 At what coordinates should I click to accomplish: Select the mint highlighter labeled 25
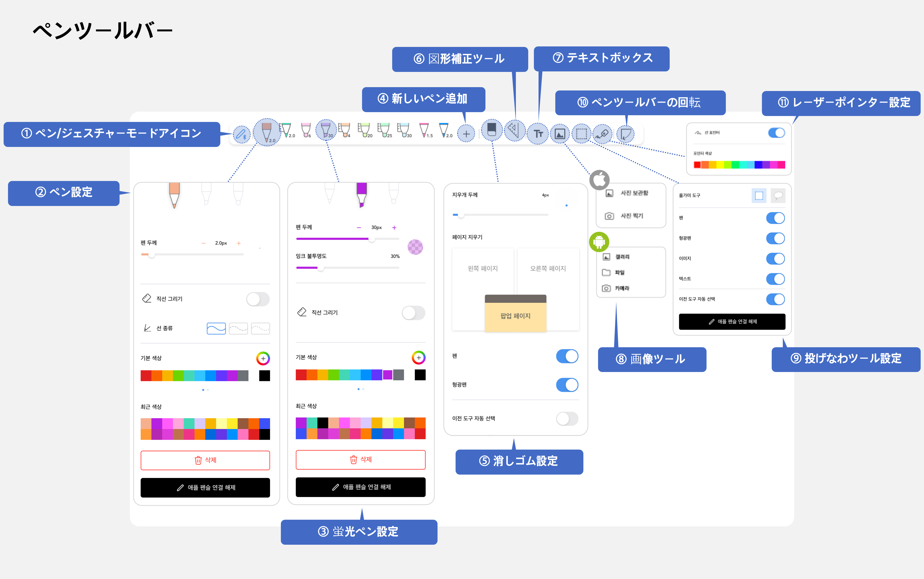(x=384, y=130)
